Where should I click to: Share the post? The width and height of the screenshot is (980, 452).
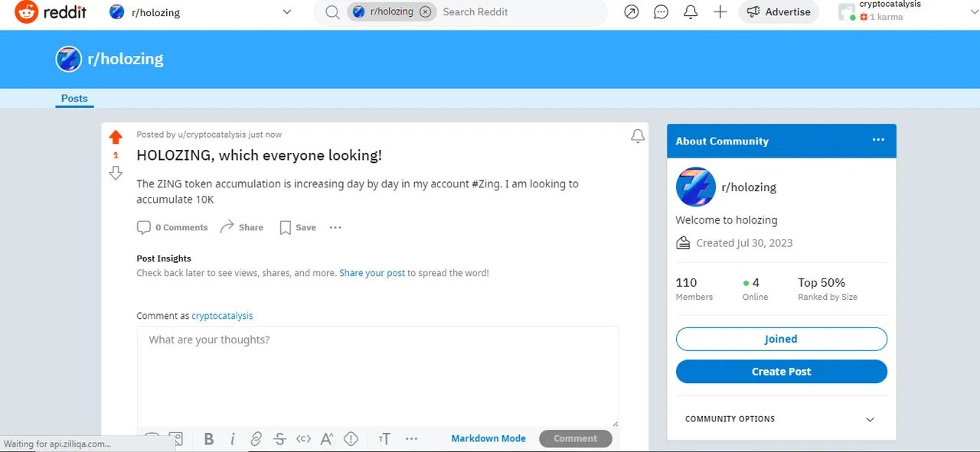click(241, 227)
